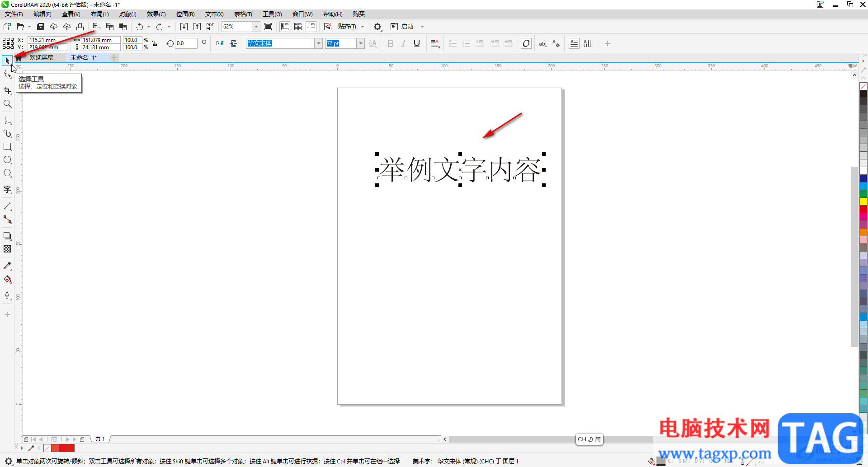
Task: Open the 工具 menu
Action: [x=272, y=14]
